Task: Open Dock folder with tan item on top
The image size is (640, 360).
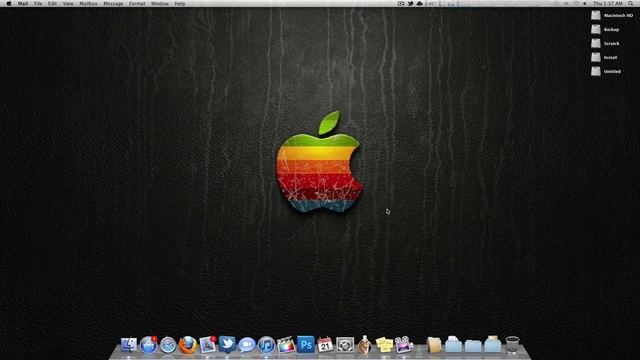Action: coord(493,344)
